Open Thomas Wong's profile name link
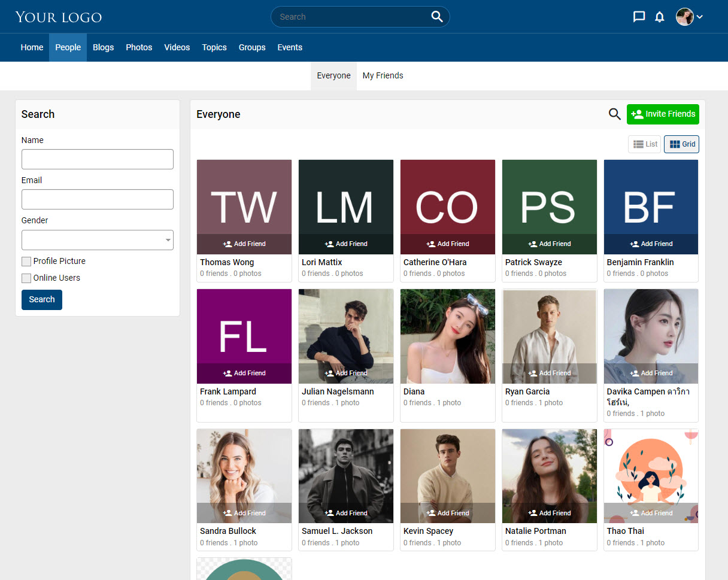 tap(227, 262)
